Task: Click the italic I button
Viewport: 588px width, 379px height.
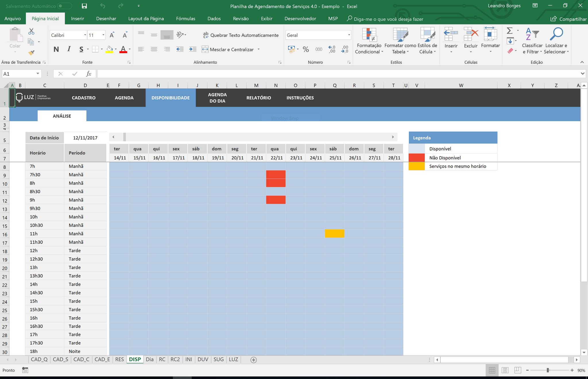Action: [x=69, y=49]
